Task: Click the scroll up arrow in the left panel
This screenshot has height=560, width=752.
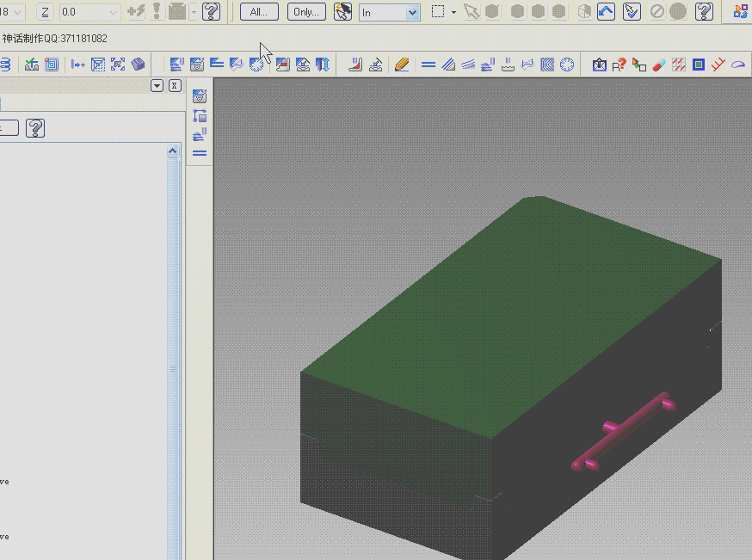Action: [173, 151]
